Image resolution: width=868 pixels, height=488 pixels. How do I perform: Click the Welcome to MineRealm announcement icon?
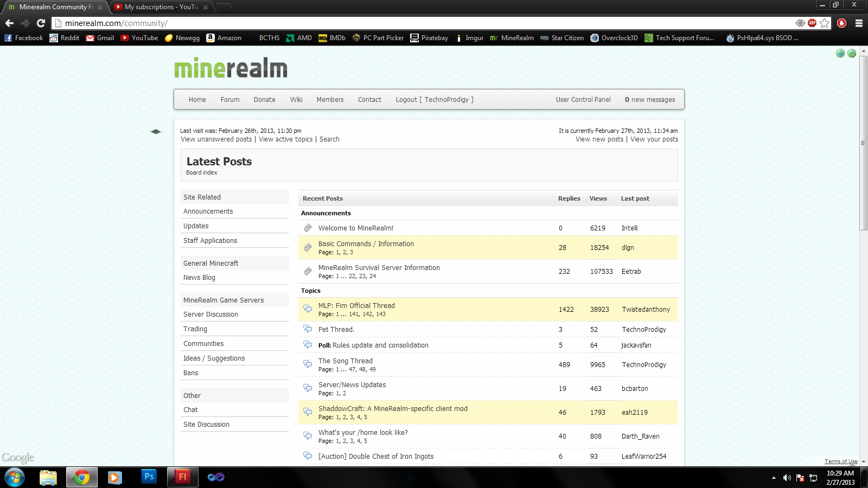click(308, 228)
